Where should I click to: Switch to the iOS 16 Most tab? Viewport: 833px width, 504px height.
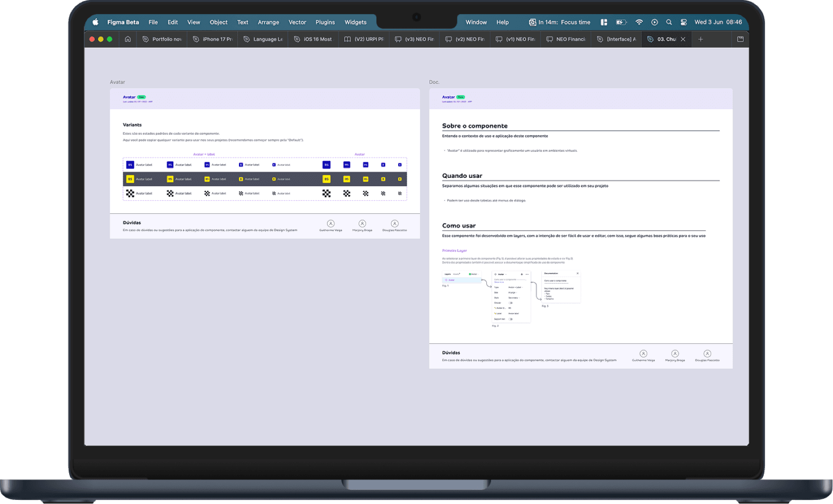tap(313, 39)
